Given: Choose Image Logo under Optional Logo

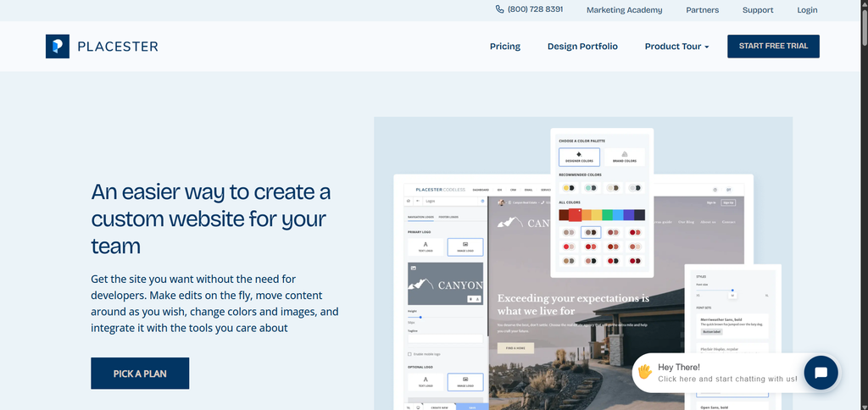Looking at the screenshot, I should [x=465, y=382].
